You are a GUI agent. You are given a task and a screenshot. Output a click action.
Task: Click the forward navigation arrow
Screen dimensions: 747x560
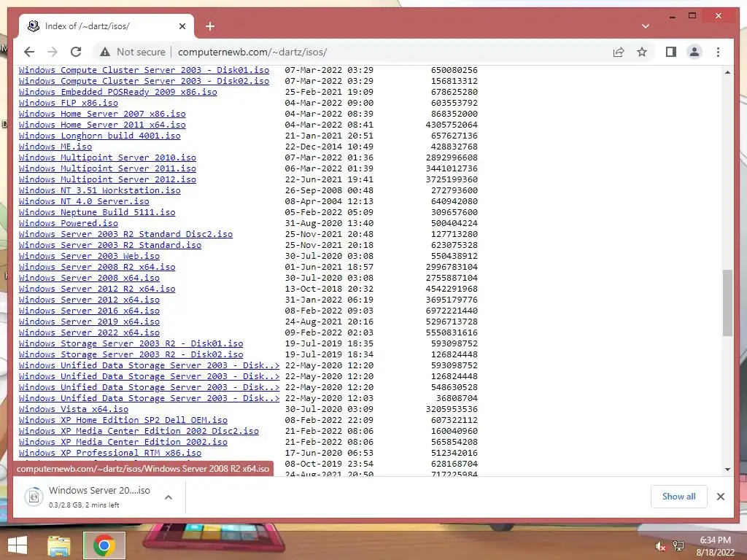pos(53,52)
